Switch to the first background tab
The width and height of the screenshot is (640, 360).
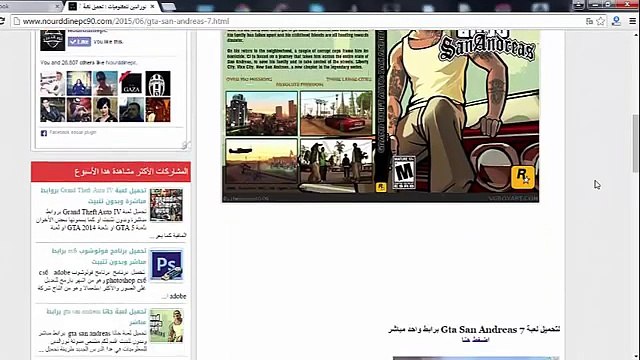[31, 6]
